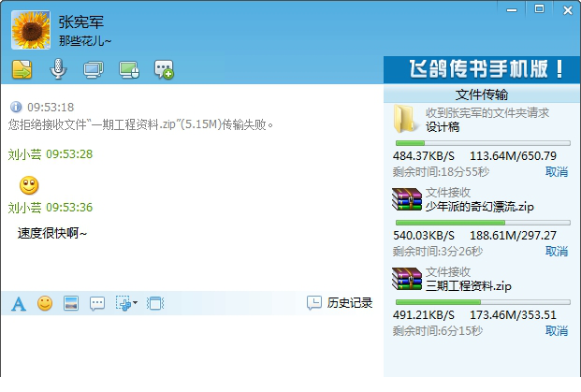Click size readout 173.46M/353.51

click(x=514, y=315)
